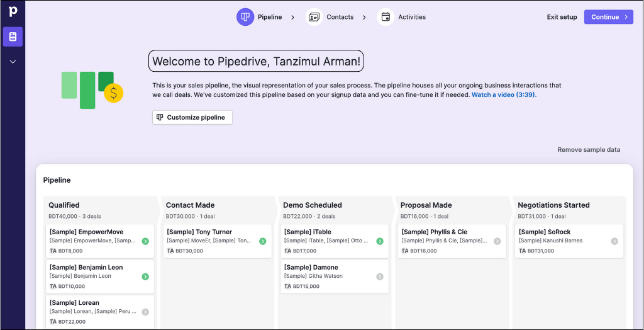Select the Pipeline step icon
This screenshot has height=330, width=644.
[x=245, y=17]
